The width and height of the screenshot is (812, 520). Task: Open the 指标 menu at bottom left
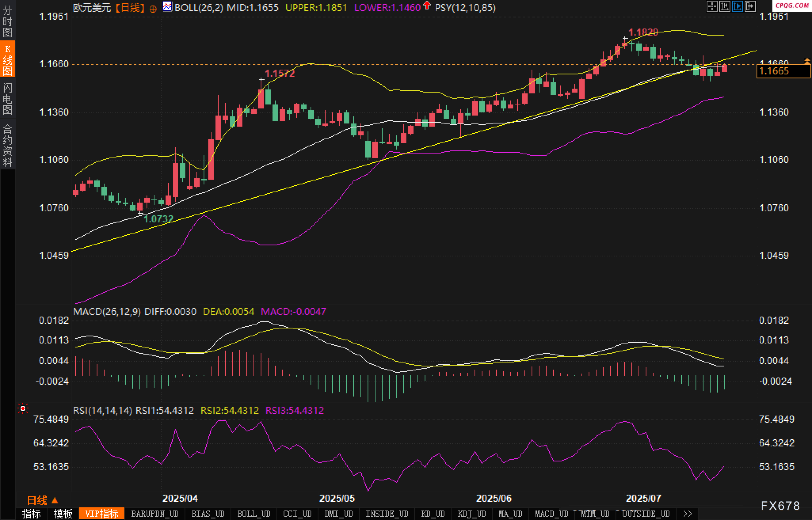[x=31, y=514]
